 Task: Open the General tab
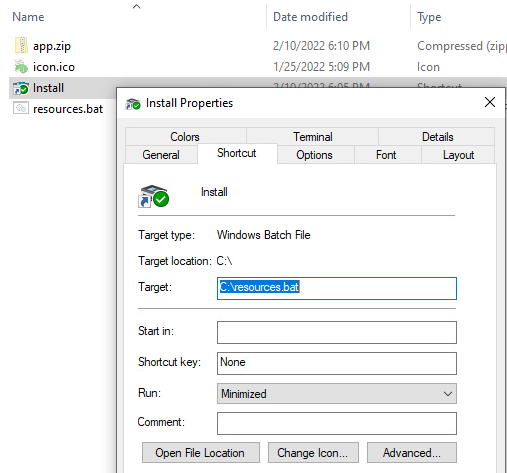click(x=161, y=155)
